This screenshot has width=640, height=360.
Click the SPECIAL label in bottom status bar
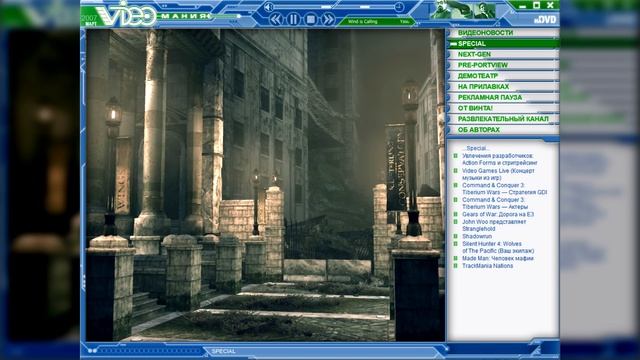tap(223, 351)
